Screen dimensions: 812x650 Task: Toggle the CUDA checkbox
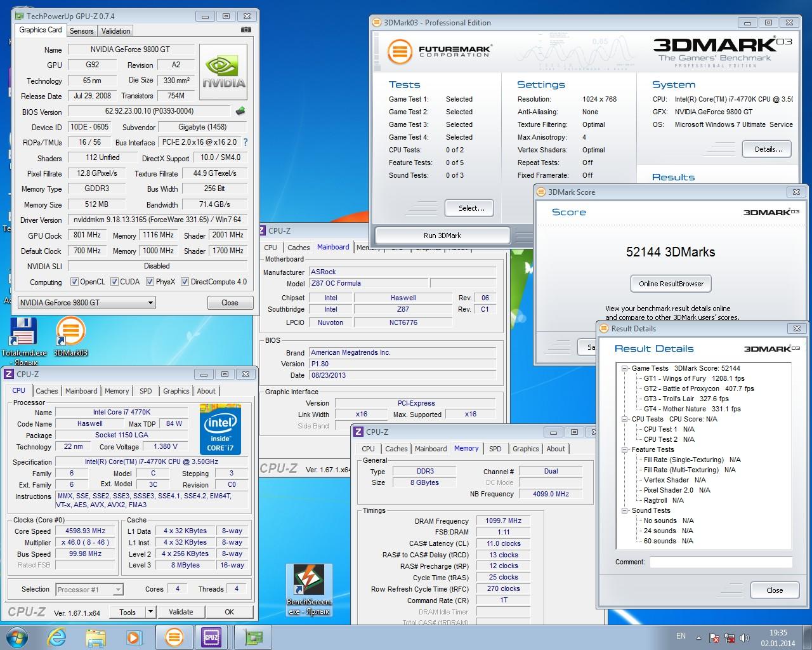point(114,282)
